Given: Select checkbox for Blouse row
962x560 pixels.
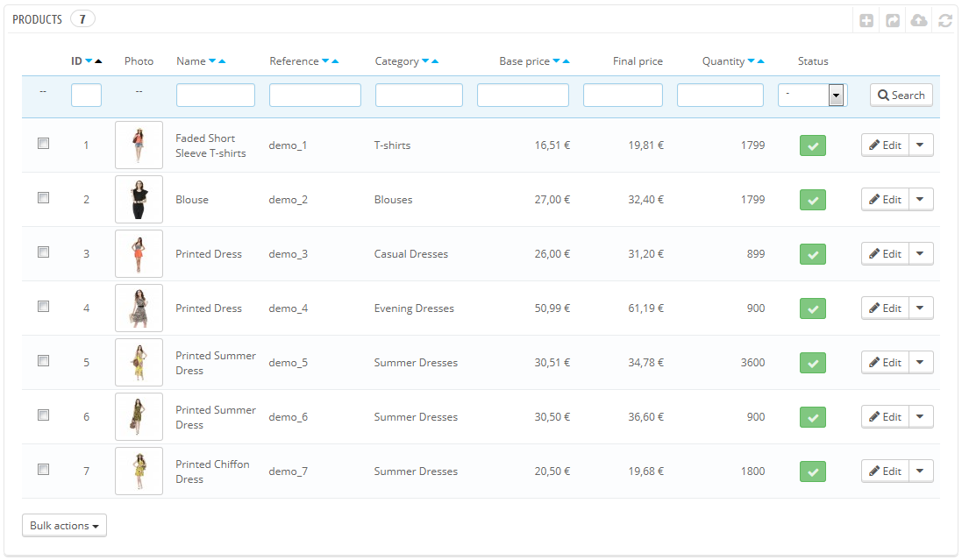Looking at the screenshot, I should click(44, 197).
